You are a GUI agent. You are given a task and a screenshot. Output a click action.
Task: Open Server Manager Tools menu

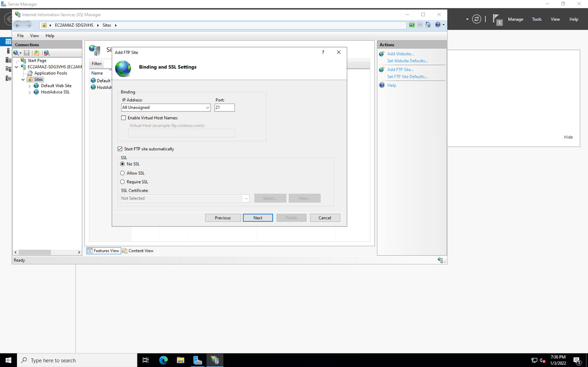[537, 19]
